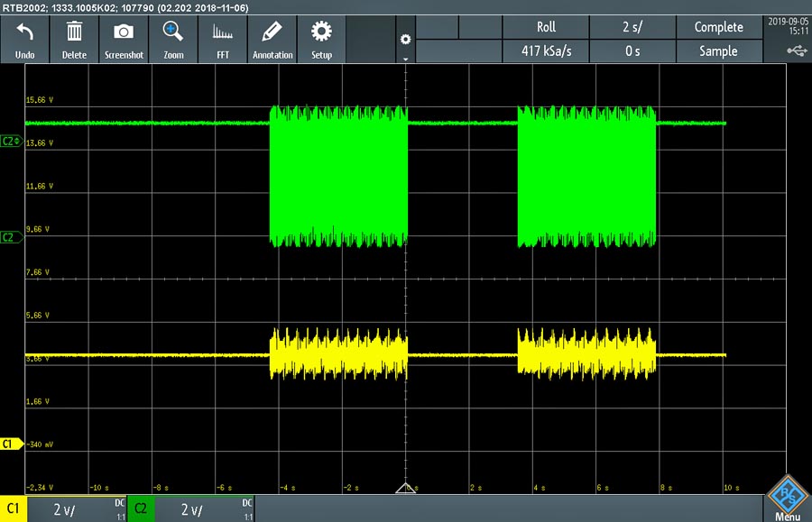The height and width of the screenshot is (522, 812).
Task: Tap the Roll acquisition mode field
Action: (x=546, y=27)
